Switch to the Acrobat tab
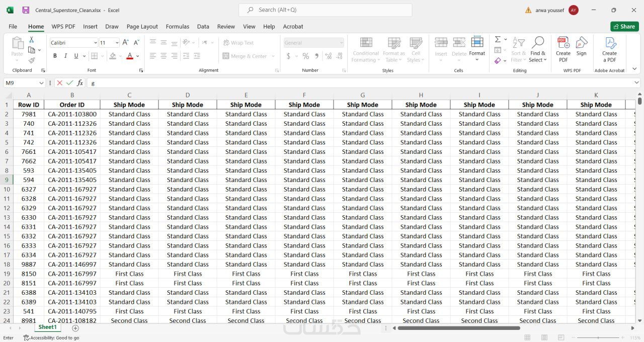 pyautogui.click(x=293, y=27)
